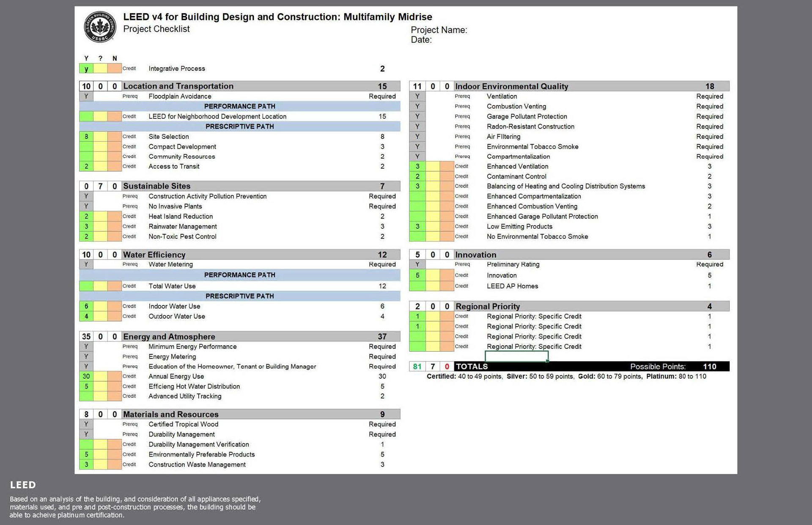This screenshot has height=525, width=812.
Task: Select 'Environmental Tobacco Smoke' prerequisite
Action: tap(532, 147)
